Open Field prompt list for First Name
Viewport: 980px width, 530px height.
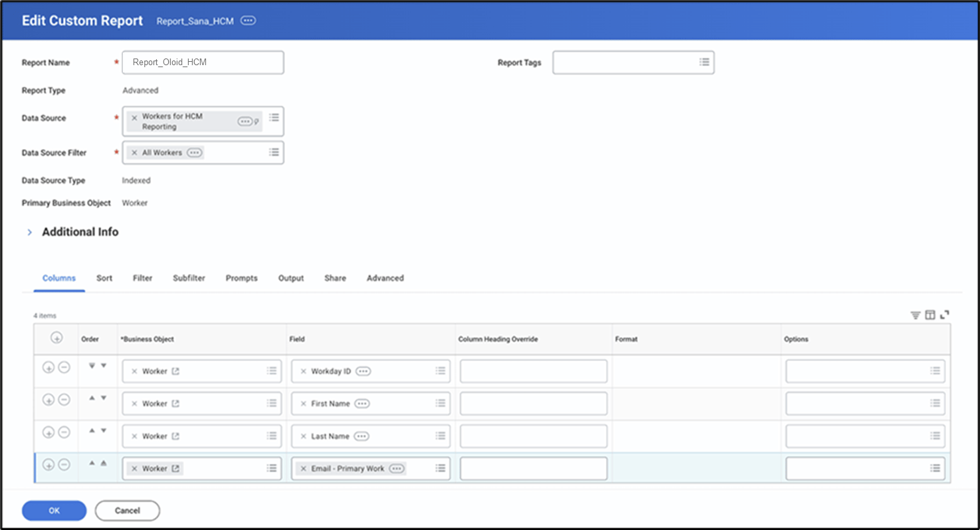click(441, 403)
